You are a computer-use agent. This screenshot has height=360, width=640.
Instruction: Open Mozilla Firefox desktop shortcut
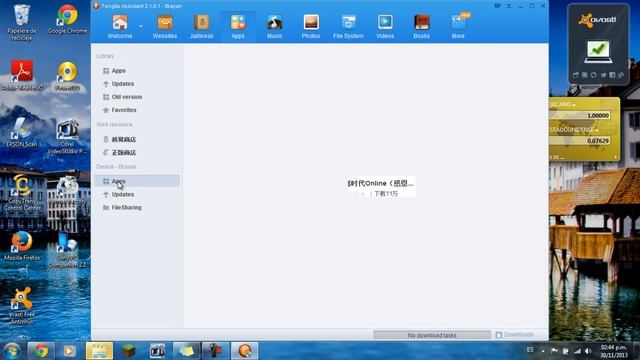tap(22, 246)
